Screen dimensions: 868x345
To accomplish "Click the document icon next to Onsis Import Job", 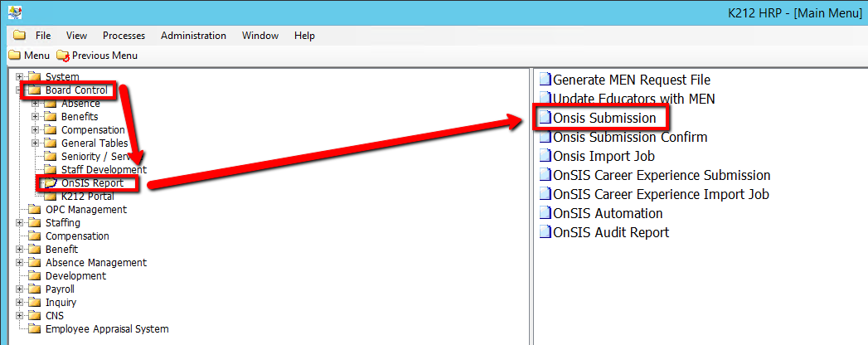I will click(545, 156).
